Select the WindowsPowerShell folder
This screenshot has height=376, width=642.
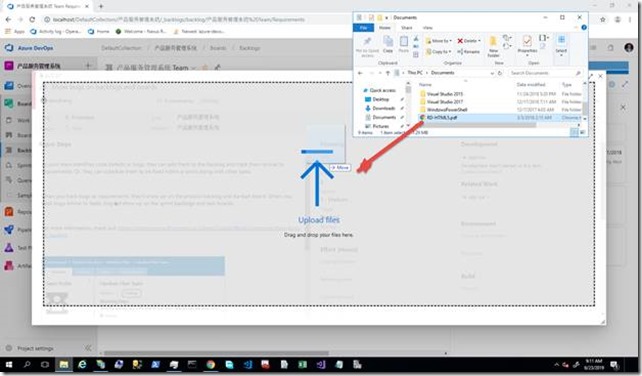click(x=446, y=109)
